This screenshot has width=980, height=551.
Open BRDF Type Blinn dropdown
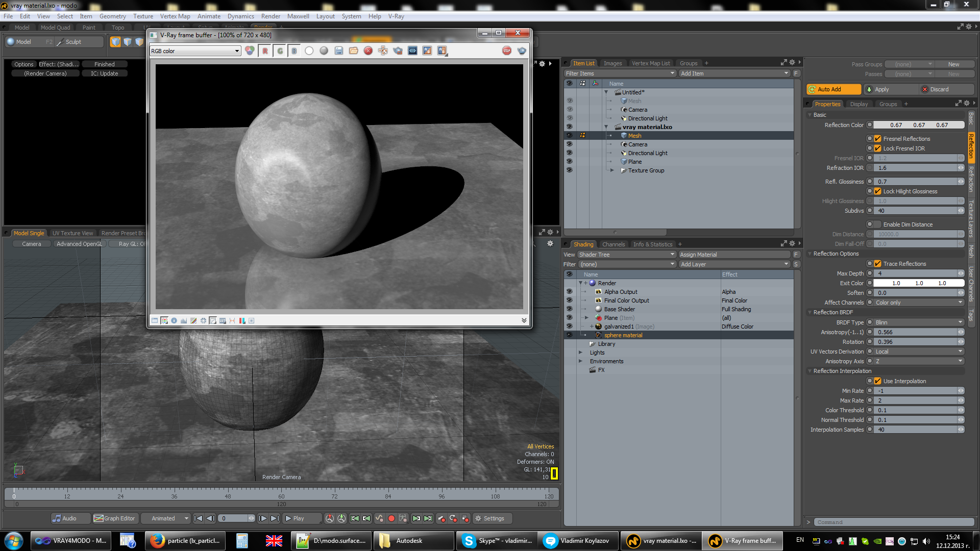coord(919,322)
